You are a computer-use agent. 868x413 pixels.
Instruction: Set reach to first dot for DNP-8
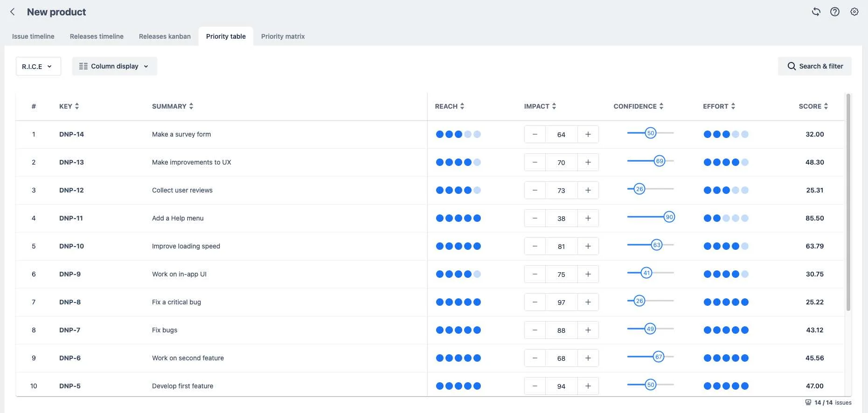click(x=440, y=302)
